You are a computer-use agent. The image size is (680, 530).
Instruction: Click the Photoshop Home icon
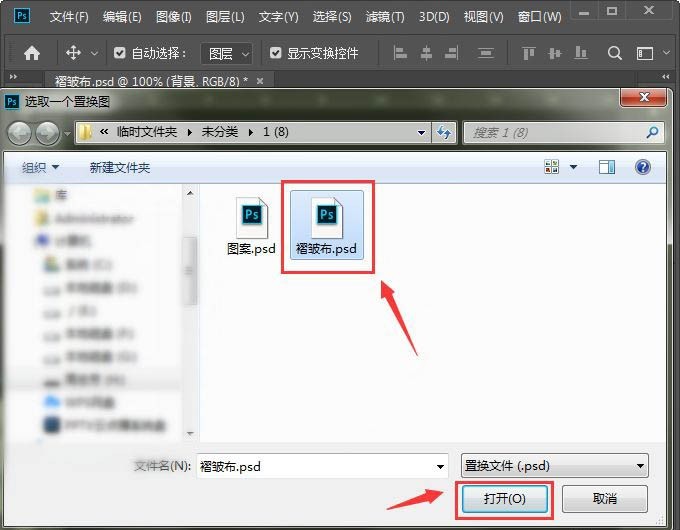(x=32, y=53)
